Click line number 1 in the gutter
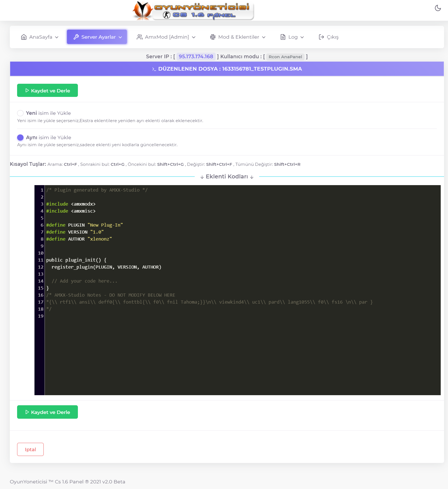 (x=42, y=190)
